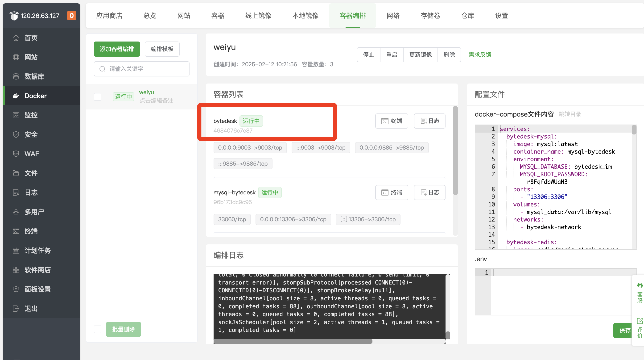Click port tag 0.0.0.0:9885->9885/tcp

392,148
